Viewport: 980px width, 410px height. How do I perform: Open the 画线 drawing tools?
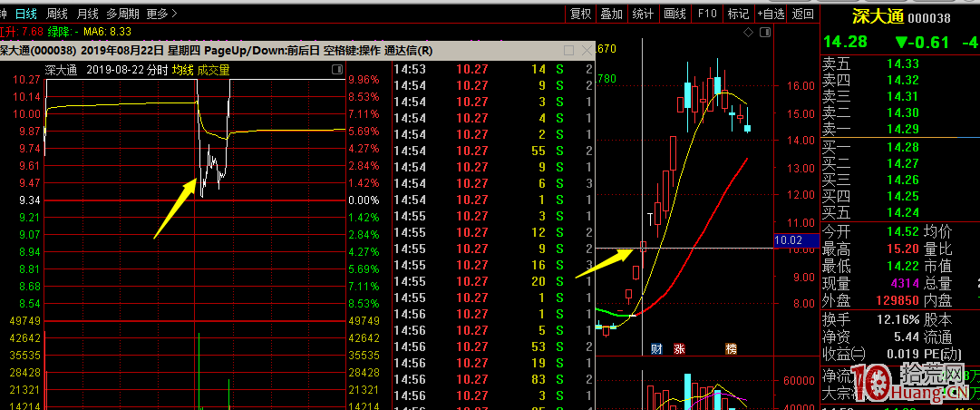click(675, 13)
